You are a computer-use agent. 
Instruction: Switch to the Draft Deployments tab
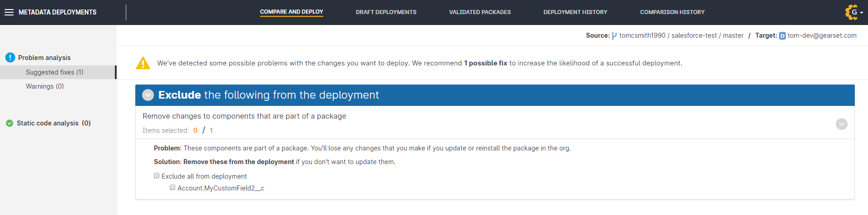click(386, 12)
